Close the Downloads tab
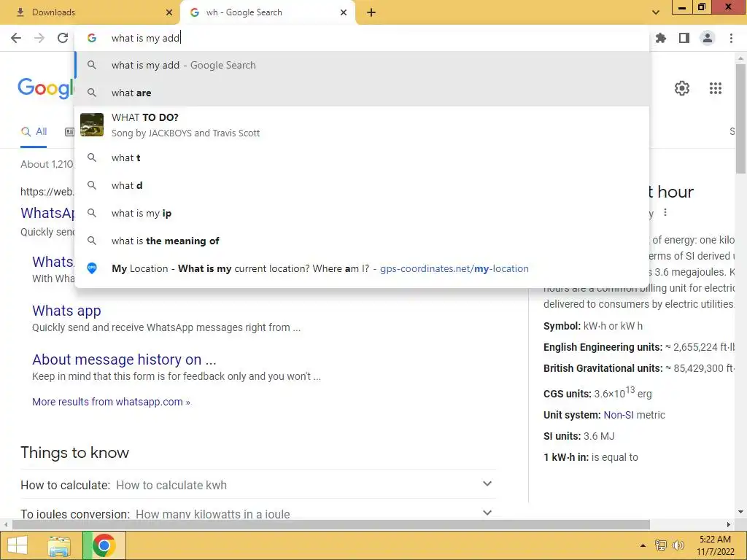747x560 pixels. tap(169, 12)
